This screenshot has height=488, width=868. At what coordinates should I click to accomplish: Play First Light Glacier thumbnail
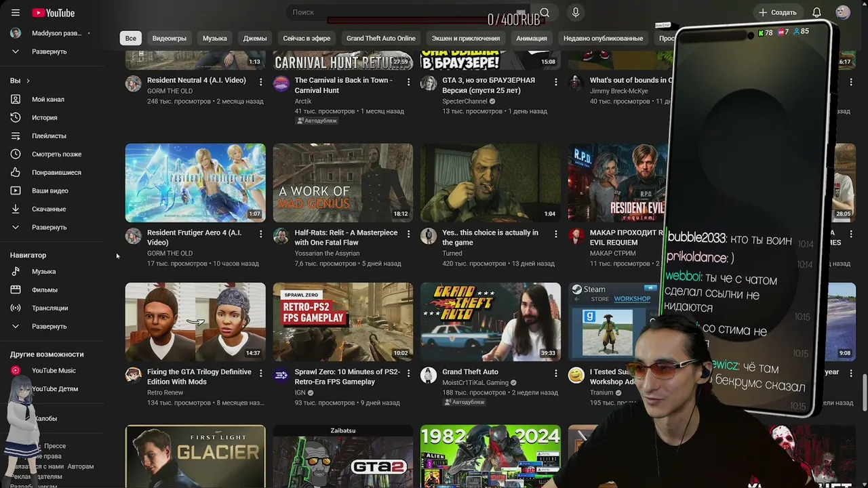coord(195,456)
